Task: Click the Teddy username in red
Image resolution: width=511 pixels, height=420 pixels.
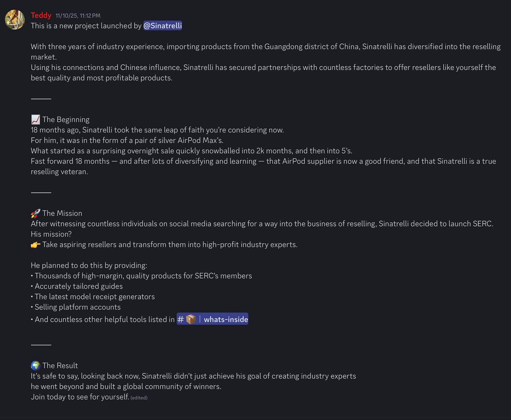Action: (x=41, y=15)
